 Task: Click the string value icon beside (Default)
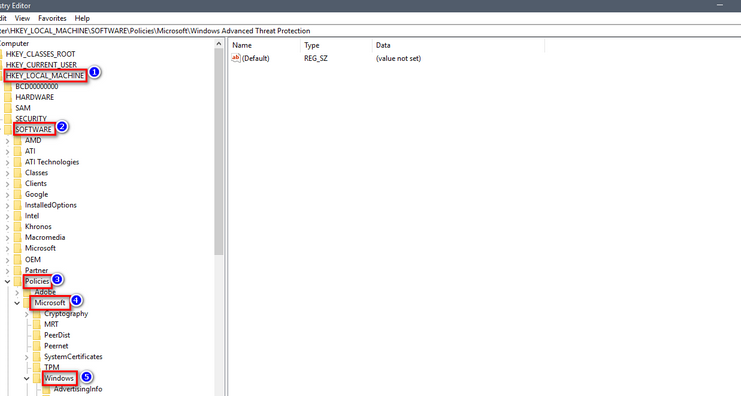236,58
